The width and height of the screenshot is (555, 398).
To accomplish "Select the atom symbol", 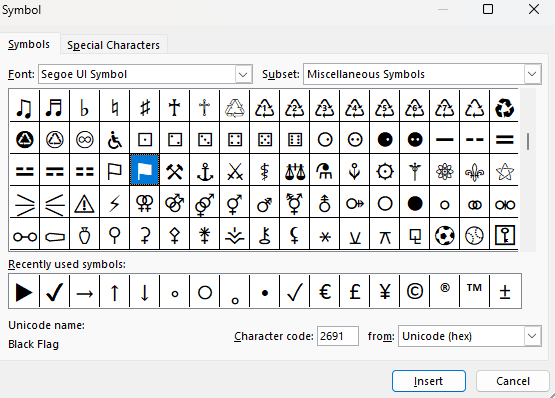I will pos(445,171).
